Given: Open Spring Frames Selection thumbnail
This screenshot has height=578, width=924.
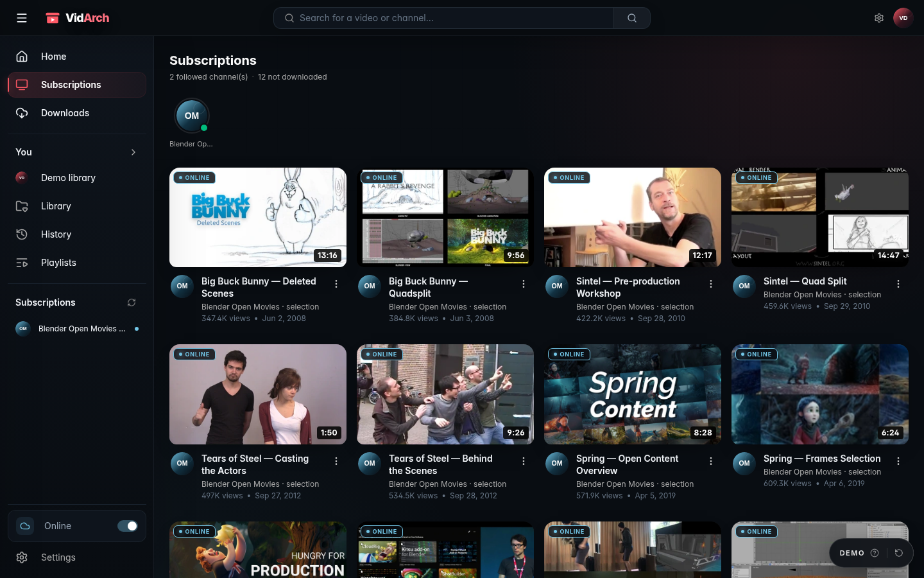Looking at the screenshot, I should coord(820,394).
